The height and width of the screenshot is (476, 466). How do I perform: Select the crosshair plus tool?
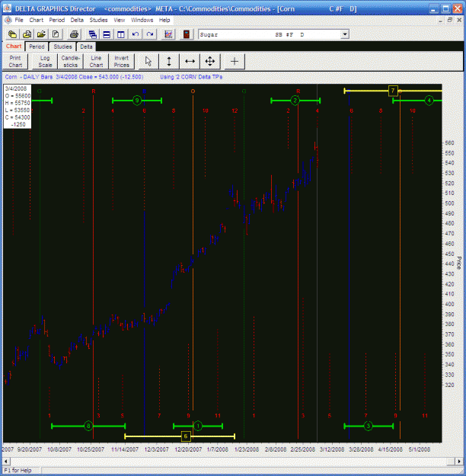coord(235,62)
